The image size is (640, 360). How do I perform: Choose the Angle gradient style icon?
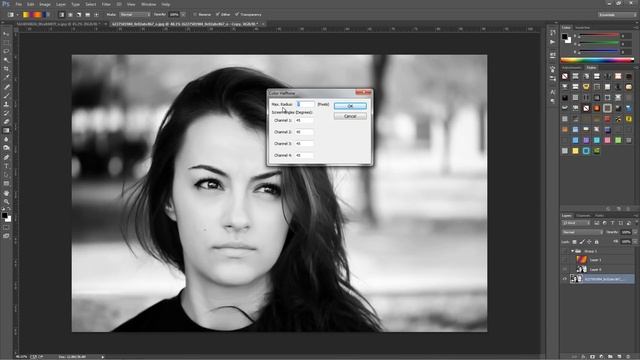coord(79,15)
